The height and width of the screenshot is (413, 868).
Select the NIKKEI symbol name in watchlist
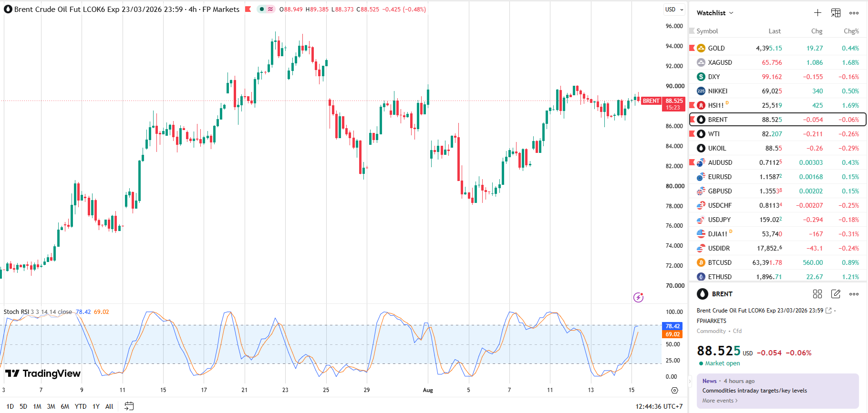click(718, 91)
